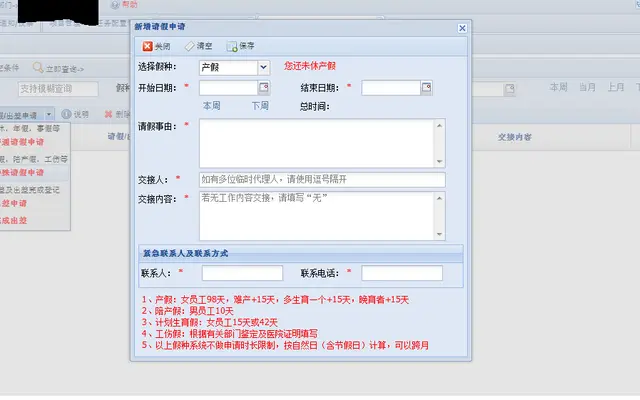Viewport: 640px width, 400px height.
Task: Focus the 交接内容 text area
Action: tap(317, 216)
